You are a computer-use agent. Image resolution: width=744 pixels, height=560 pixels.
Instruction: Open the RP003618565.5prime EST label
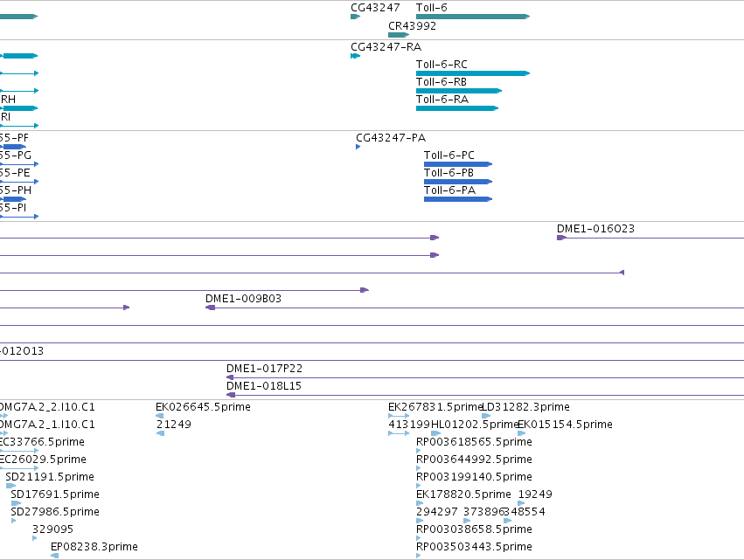click(x=474, y=442)
